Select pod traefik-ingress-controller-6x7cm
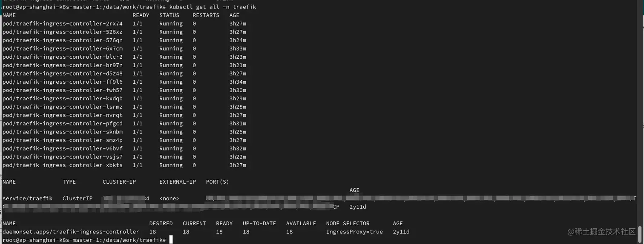 pyautogui.click(x=63, y=48)
